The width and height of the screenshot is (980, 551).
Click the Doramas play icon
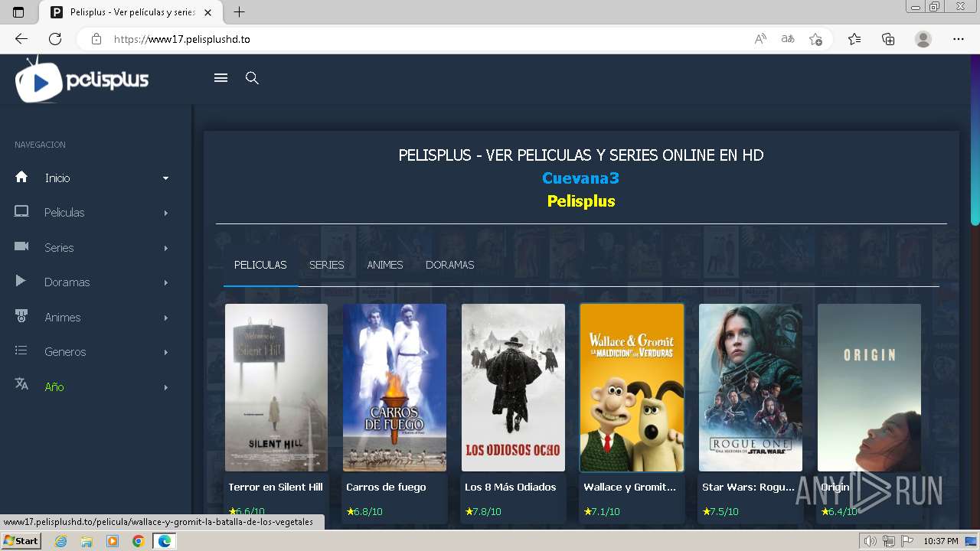tap(21, 281)
